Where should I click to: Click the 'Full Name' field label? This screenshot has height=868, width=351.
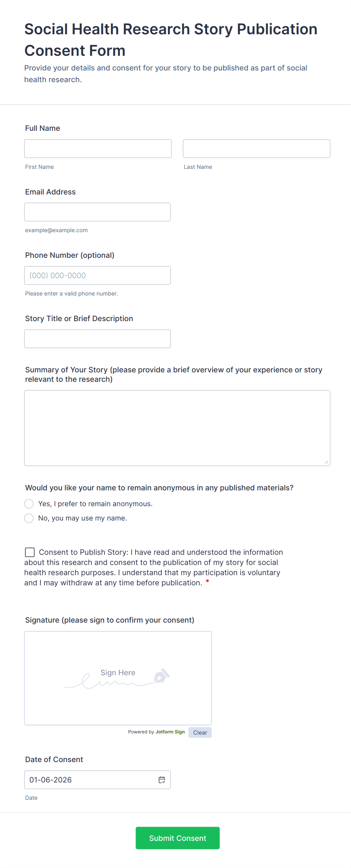click(x=43, y=128)
